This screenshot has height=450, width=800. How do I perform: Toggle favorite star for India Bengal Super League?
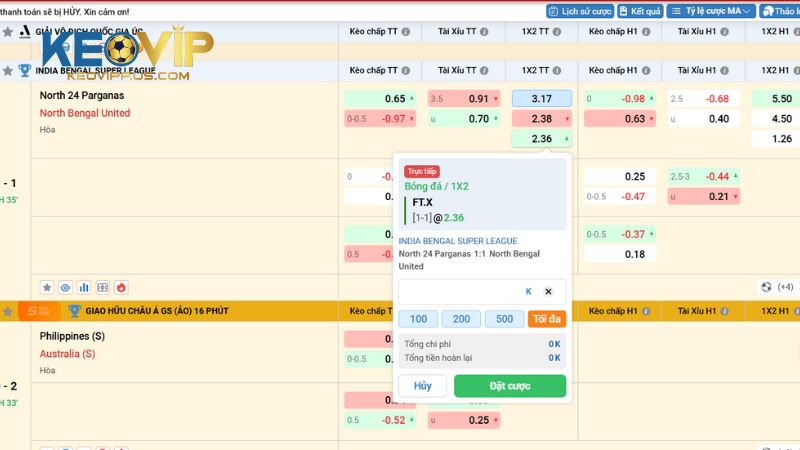[x=8, y=71]
